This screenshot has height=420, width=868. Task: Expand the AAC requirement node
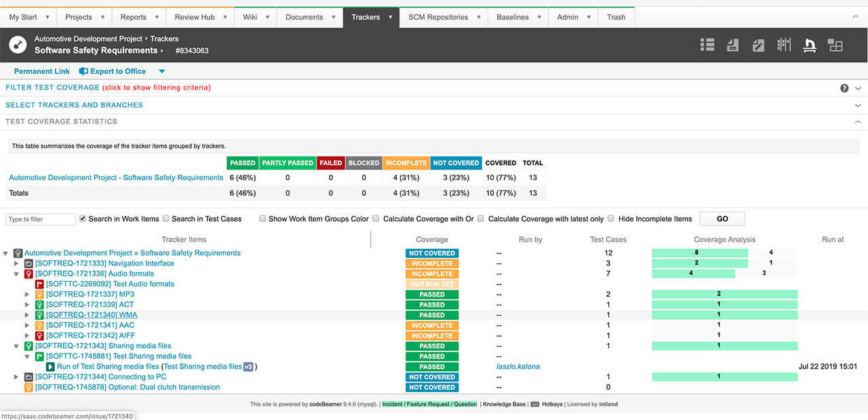27,325
